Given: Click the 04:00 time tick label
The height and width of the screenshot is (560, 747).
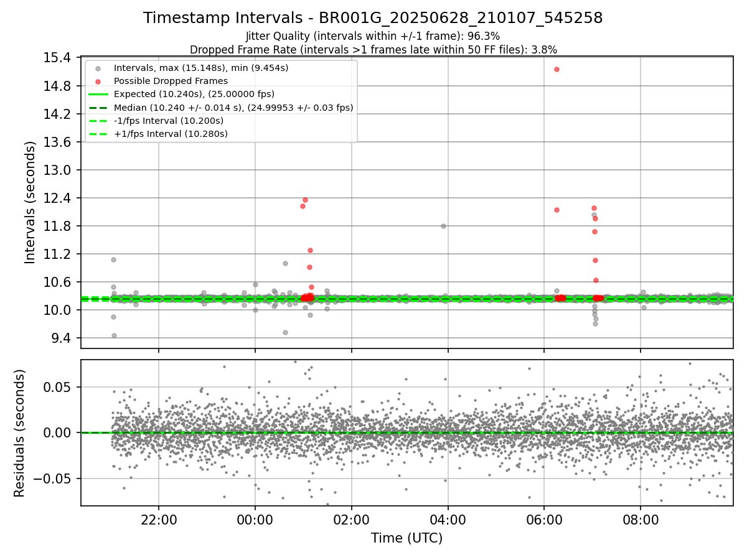Looking at the screenshot, I should pyautogui.click(x=448, y=519).
